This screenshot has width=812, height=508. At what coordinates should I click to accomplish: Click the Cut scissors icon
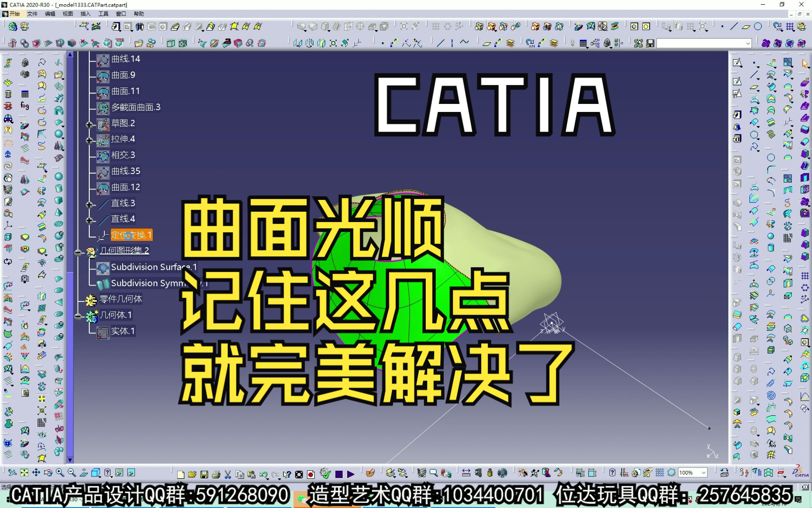228,474
